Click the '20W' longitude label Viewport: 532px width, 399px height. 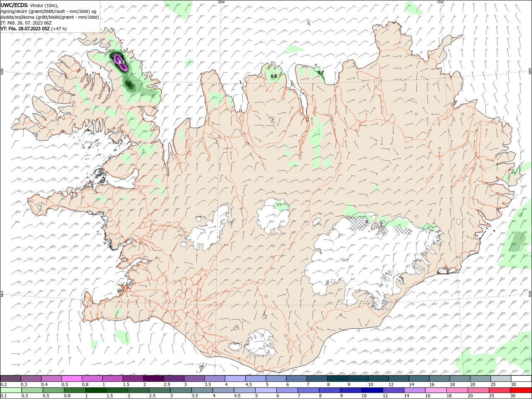tap(221, 2)
